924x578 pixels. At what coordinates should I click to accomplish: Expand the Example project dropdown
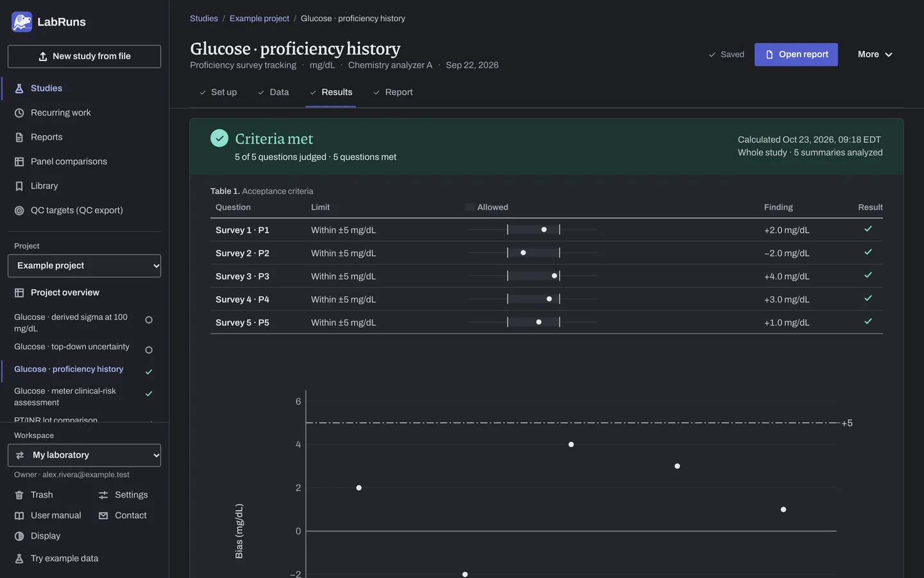click(84, 266)
